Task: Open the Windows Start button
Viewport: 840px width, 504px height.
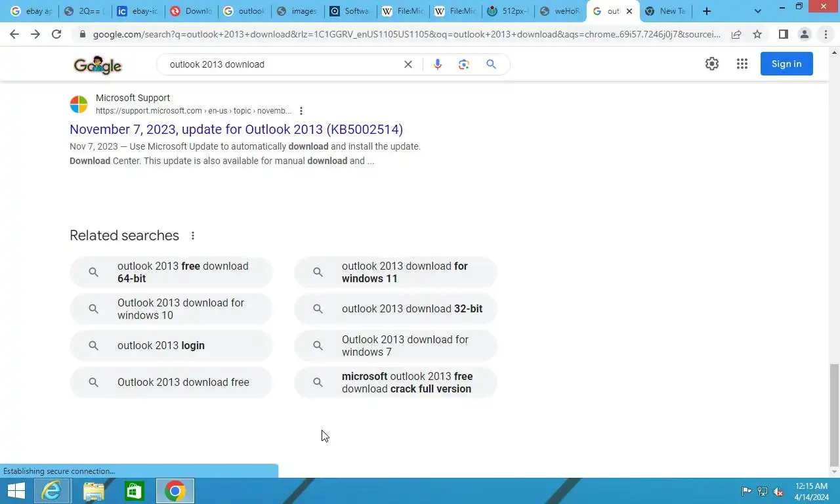Action: click(x=16, y=491)
